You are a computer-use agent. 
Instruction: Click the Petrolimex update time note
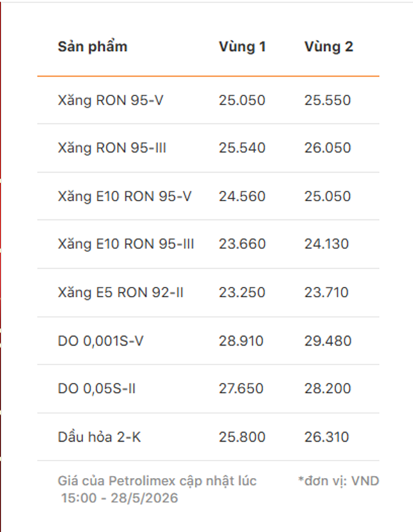tap(157, 489)
